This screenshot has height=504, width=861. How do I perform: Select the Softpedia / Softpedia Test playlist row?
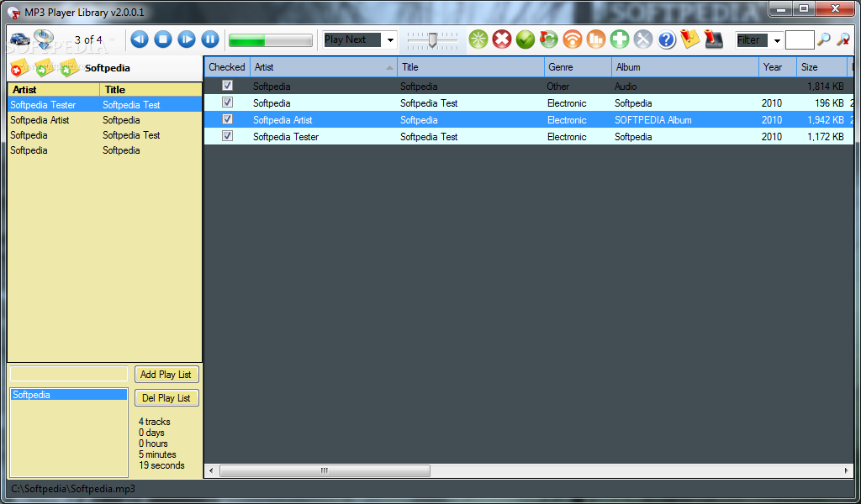click(x=105, y=135)
